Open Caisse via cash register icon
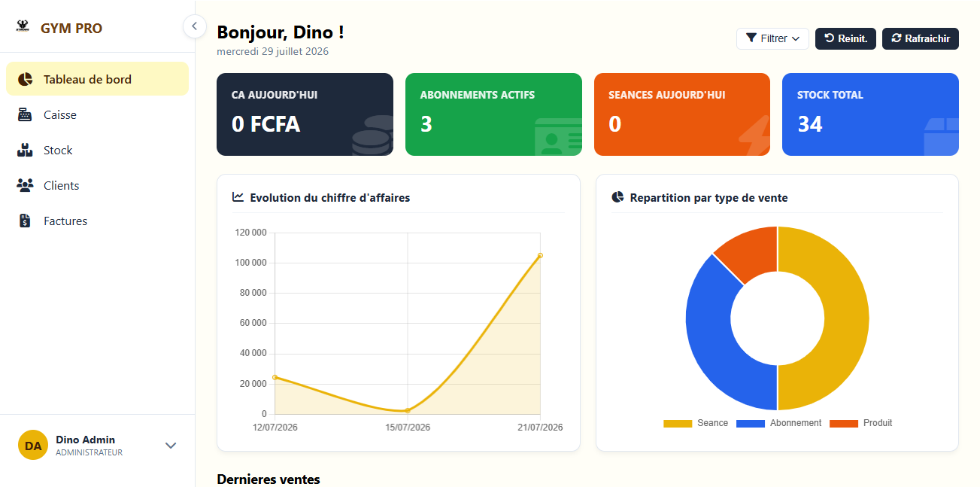This screenshot has height=487, width=980. 25,114
